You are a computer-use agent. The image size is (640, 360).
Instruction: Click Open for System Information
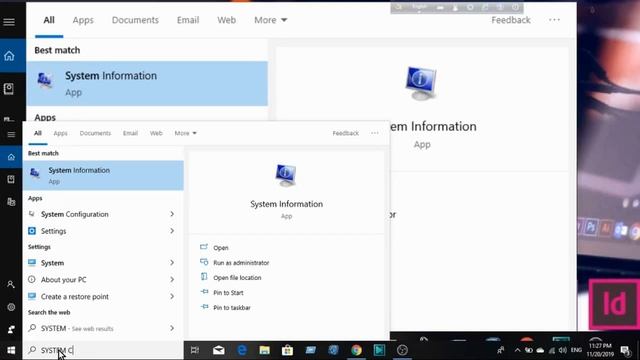click(x=221, y=248)
